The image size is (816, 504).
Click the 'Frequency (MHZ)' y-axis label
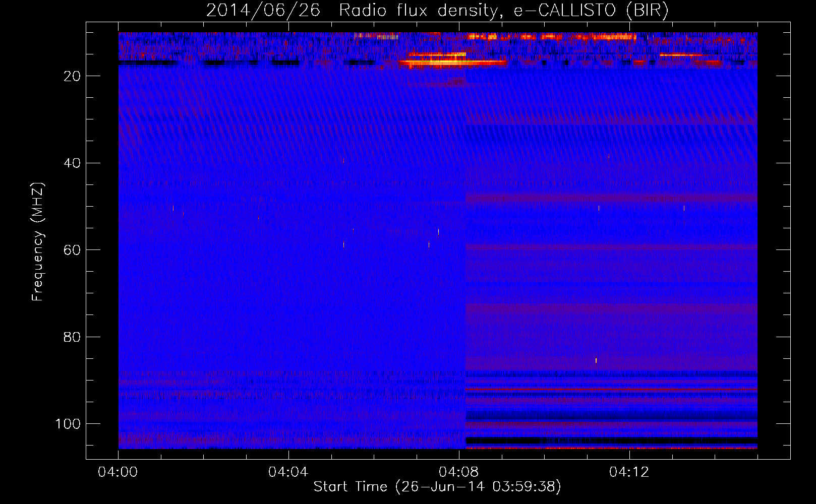click(38, 242)
